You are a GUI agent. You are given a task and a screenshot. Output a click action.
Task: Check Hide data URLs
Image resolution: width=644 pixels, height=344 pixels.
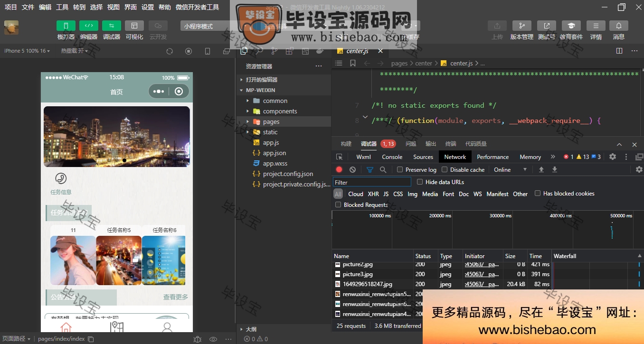[x=420, y=182]
